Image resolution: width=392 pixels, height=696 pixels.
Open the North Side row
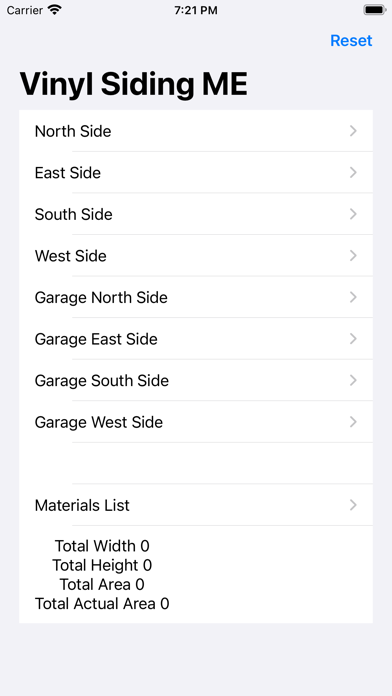tap(196, 131)
